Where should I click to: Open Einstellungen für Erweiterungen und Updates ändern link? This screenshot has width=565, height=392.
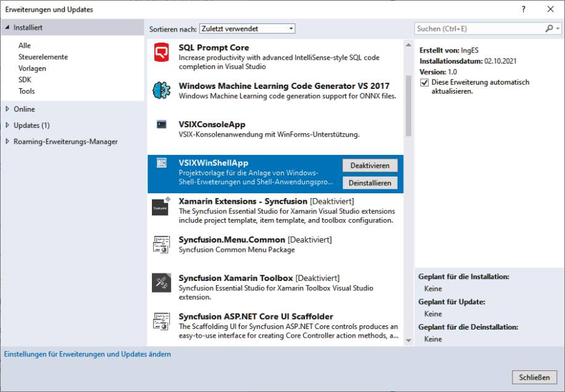87,354
